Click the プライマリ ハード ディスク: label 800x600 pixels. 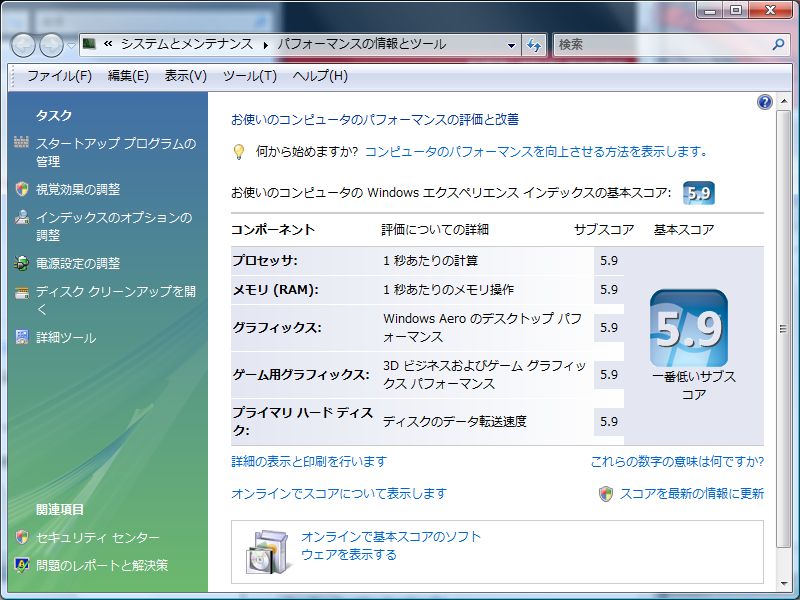coord(303,421)
